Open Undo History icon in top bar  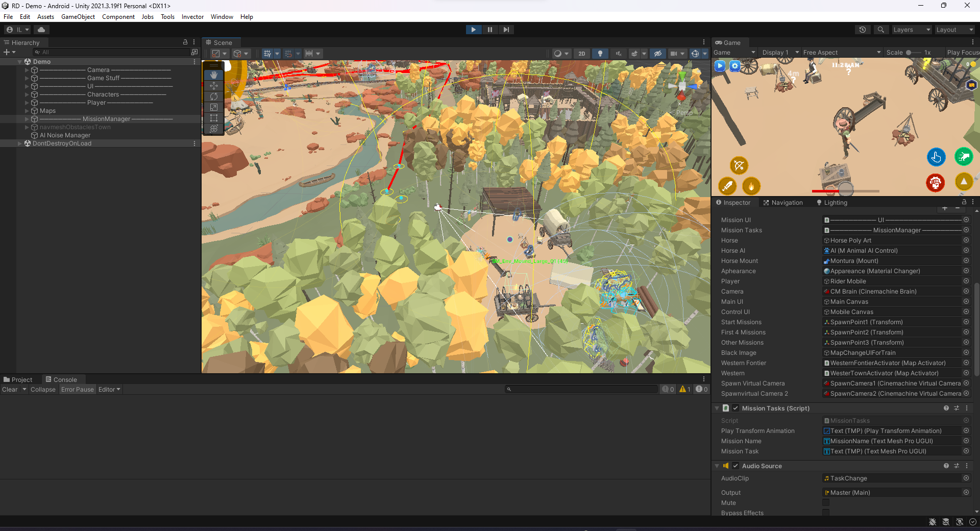click(863, 30)
